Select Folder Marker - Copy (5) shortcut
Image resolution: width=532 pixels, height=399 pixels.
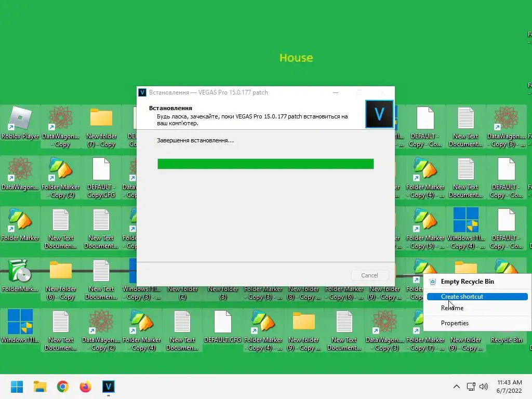[x=425, y=229]
